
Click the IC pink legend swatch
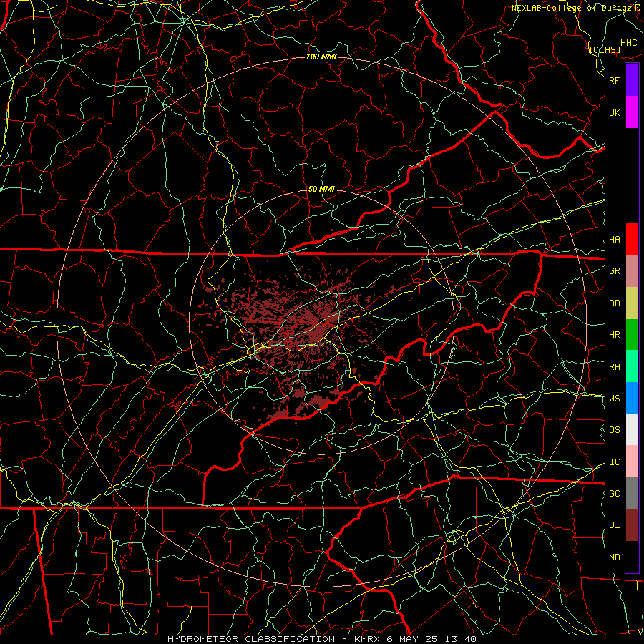tap(632, 462)
